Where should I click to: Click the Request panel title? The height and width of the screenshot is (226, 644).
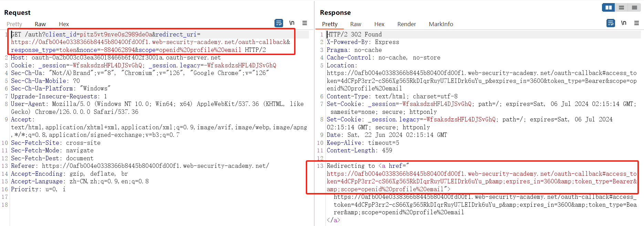(x=17, y=13)
